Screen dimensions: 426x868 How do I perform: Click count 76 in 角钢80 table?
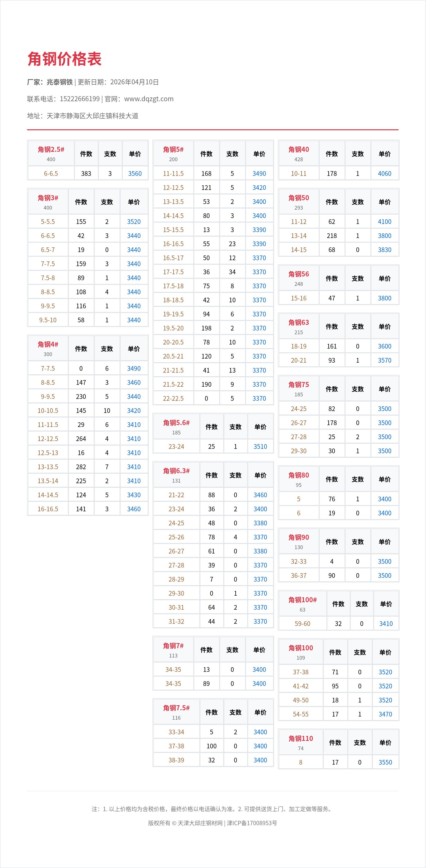pyautogui.click(x=332, y=499)
